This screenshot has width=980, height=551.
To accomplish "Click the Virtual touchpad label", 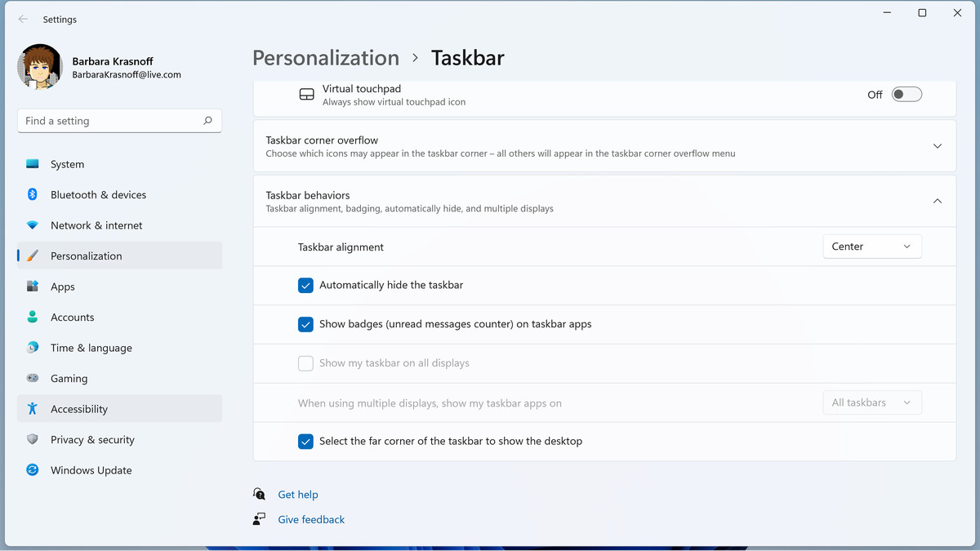I will point(362,89).
